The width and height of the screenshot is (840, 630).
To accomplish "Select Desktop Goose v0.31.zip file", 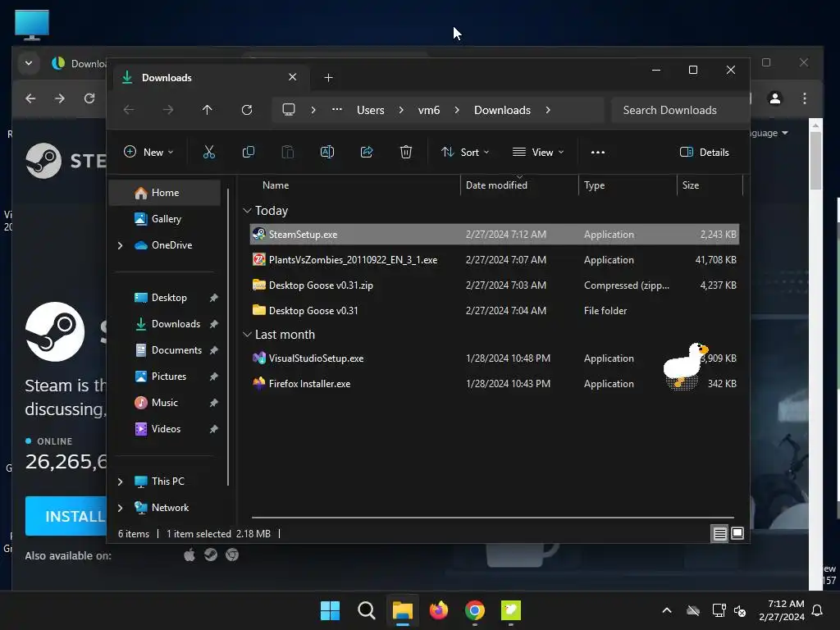I will pos(495,285).
